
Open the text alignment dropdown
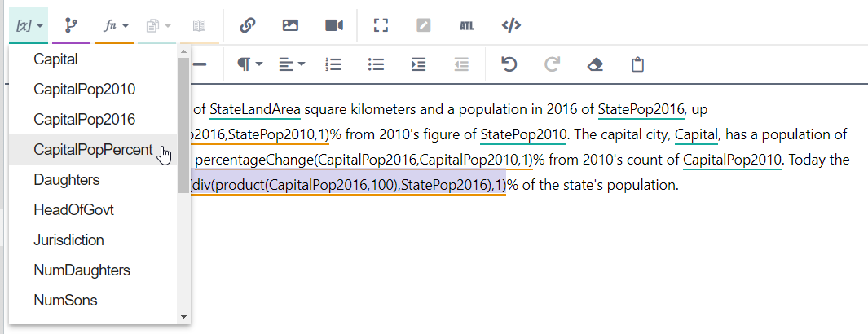pos(291,64)
